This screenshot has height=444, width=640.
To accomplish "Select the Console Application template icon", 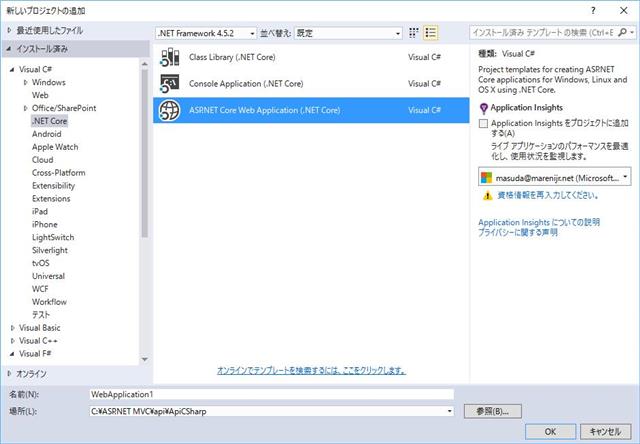I will click(169, 83).
